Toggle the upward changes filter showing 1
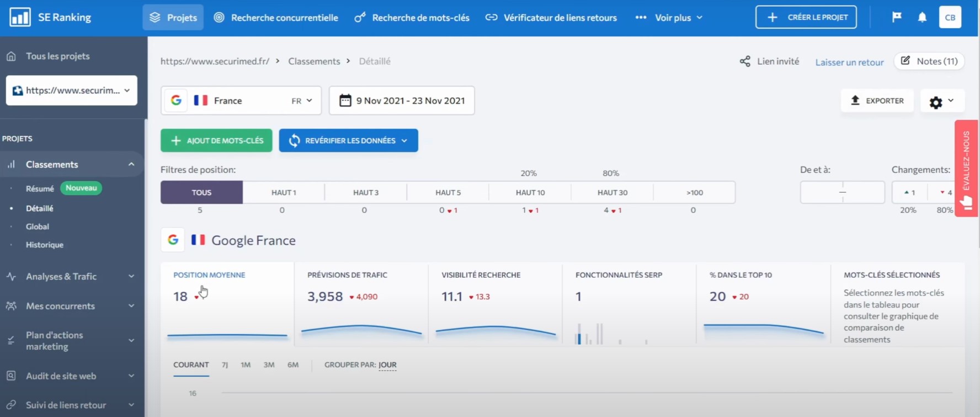This screenshot has height=417, width=980. [909, 192]
